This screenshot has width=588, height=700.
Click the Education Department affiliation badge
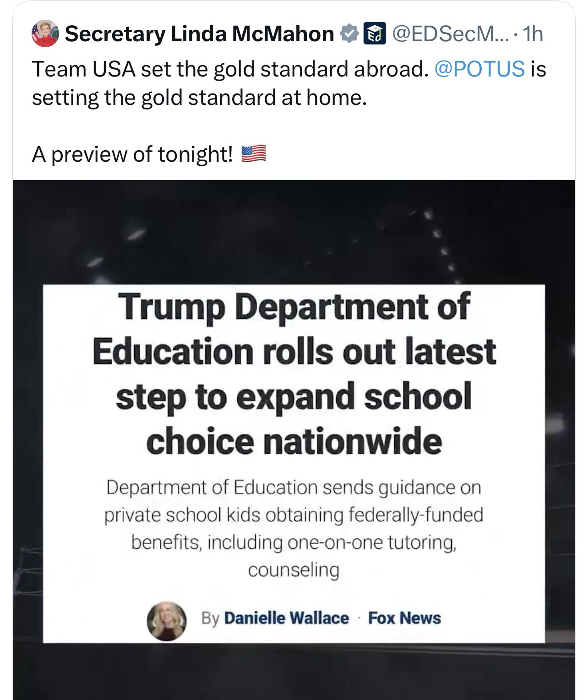click(371, 34)
